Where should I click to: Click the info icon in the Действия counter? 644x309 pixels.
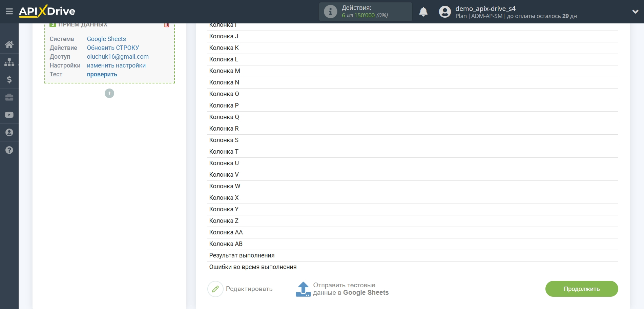click(330, 11)
